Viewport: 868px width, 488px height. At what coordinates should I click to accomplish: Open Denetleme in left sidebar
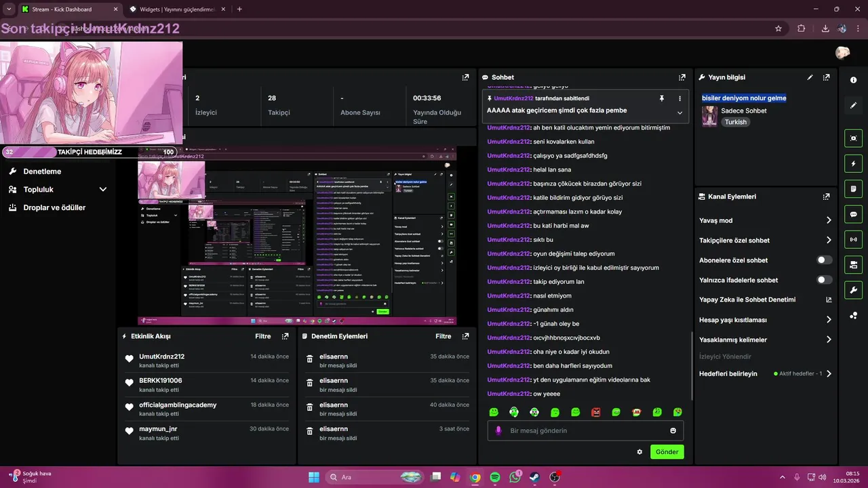coord(42,171)
